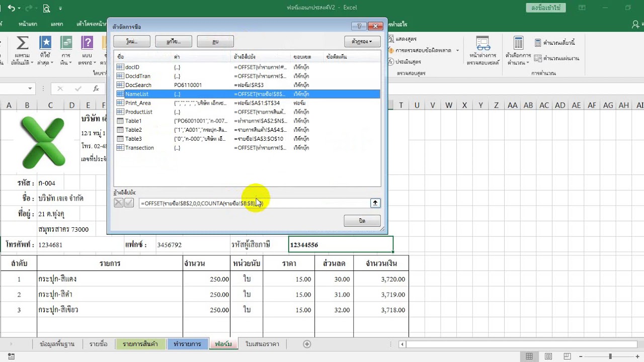This screenshot has width=644, height=362.
Task: Select the NameList name row
Action: point(247,94)
